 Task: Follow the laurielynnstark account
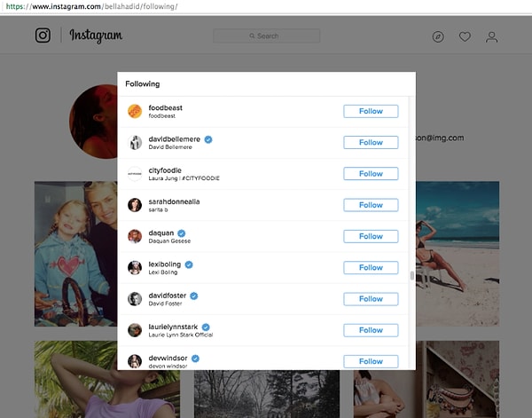(371, 330)
